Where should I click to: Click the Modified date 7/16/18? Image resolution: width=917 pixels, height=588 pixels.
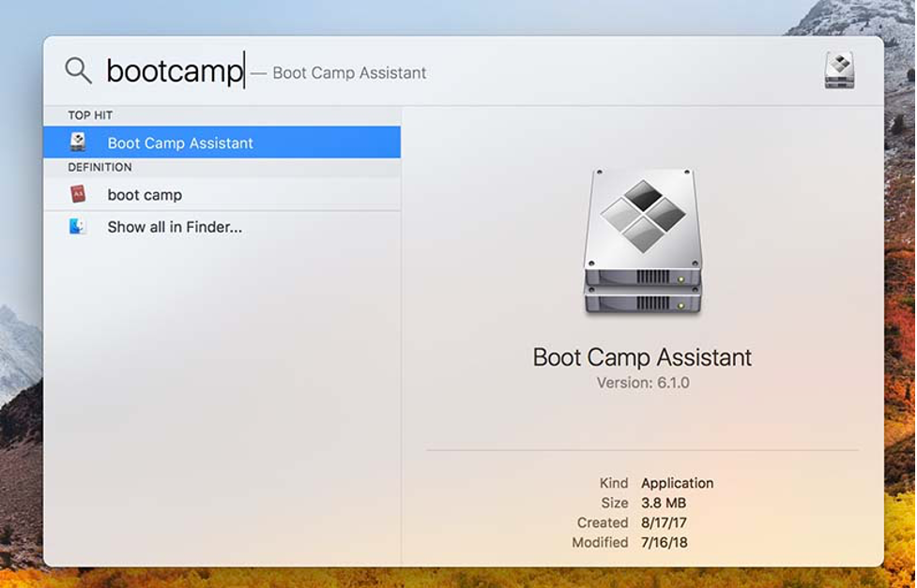click(665, 542)
